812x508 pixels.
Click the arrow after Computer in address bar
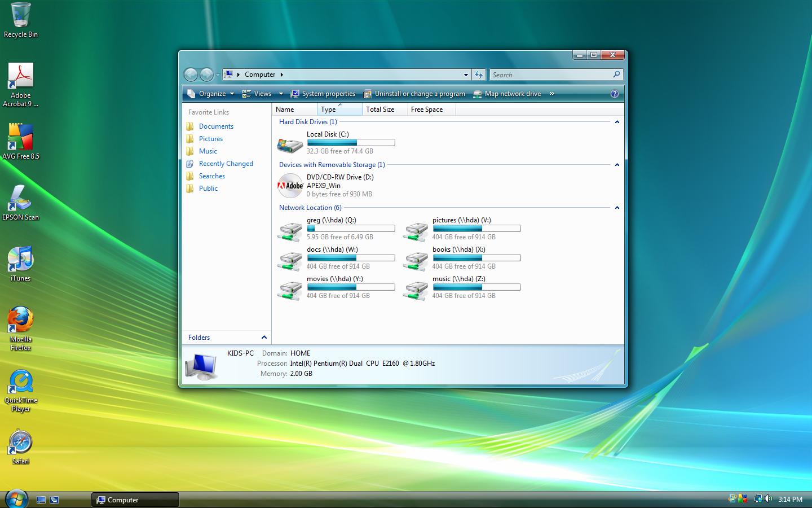281,75
